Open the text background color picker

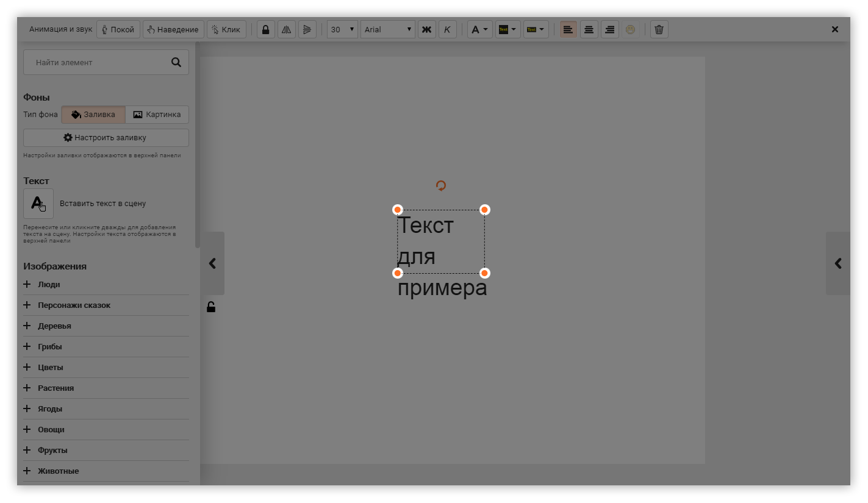click(x=508, y=29)
